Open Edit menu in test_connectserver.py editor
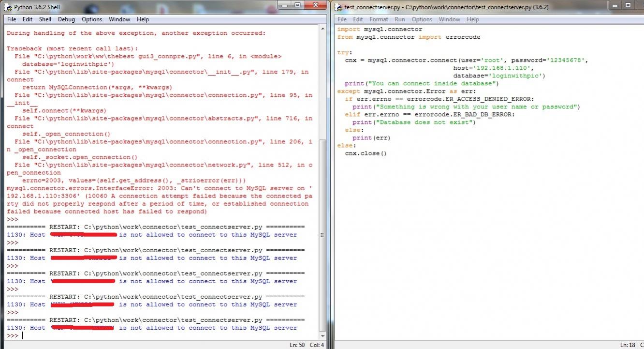Viewport: 644px width, 349px height. 358,19
